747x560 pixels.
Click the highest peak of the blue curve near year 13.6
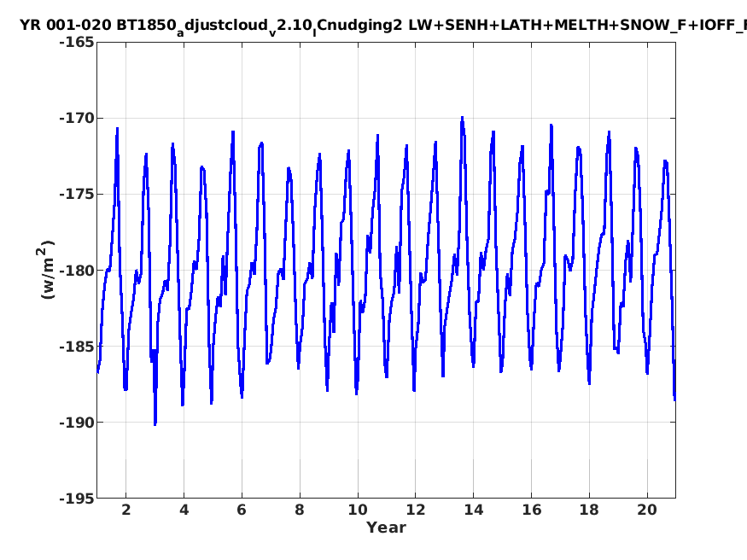(462, 117)
